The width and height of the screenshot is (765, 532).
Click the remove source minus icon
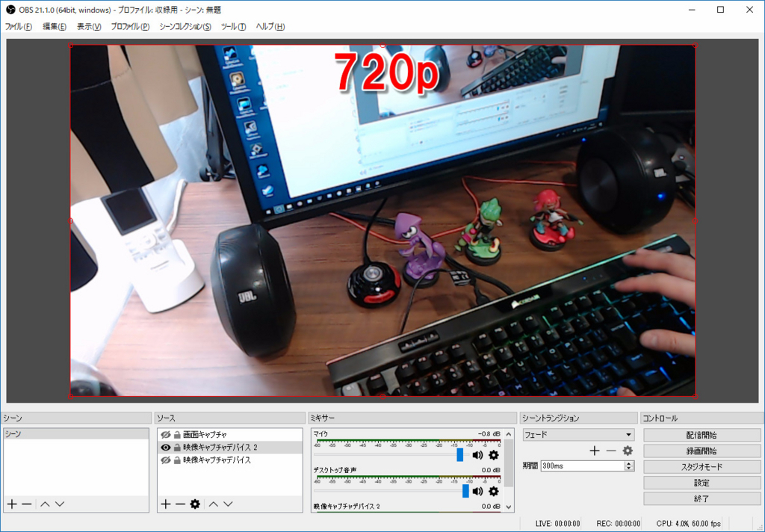tap(180, 503)
